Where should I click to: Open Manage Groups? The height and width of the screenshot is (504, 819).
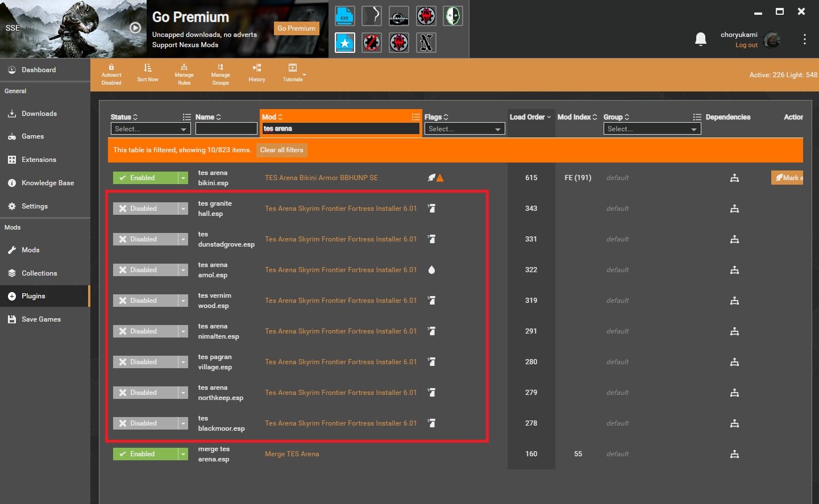[221, 74]
